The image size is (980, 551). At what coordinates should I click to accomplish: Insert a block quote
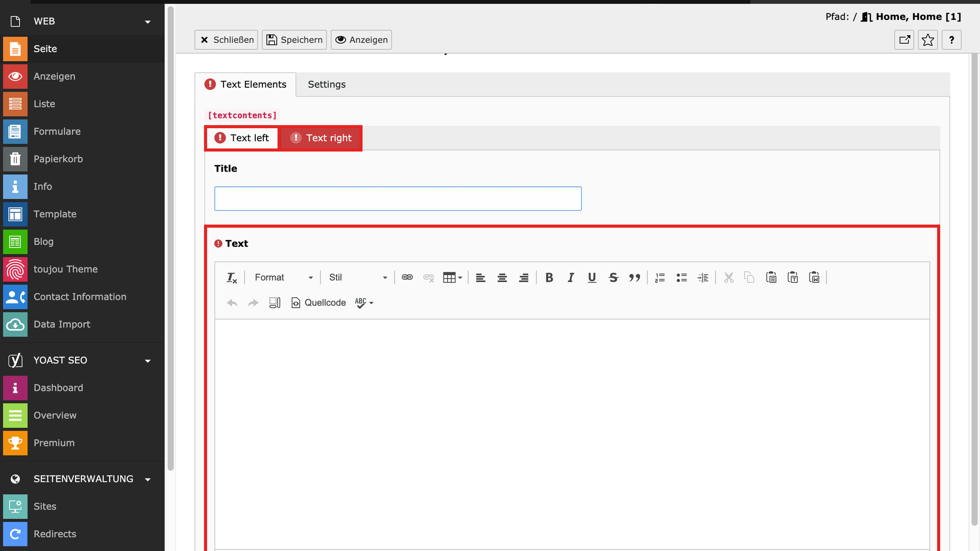pos(634,278)
